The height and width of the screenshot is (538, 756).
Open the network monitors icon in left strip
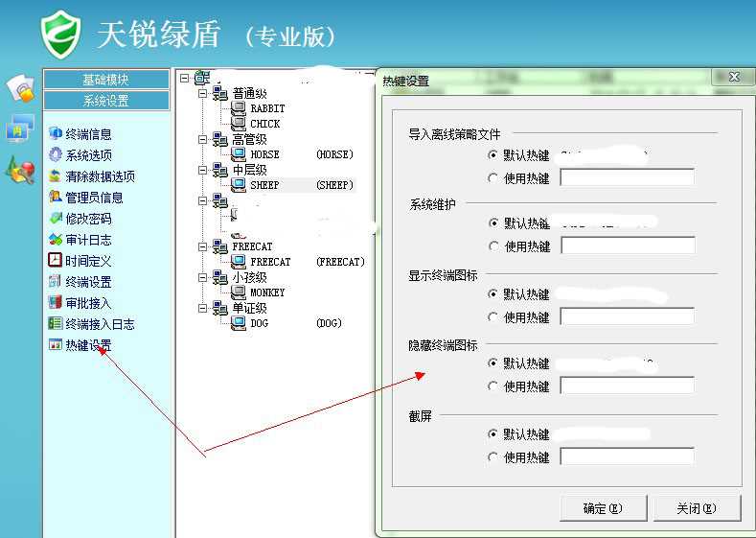pos(20,129)
